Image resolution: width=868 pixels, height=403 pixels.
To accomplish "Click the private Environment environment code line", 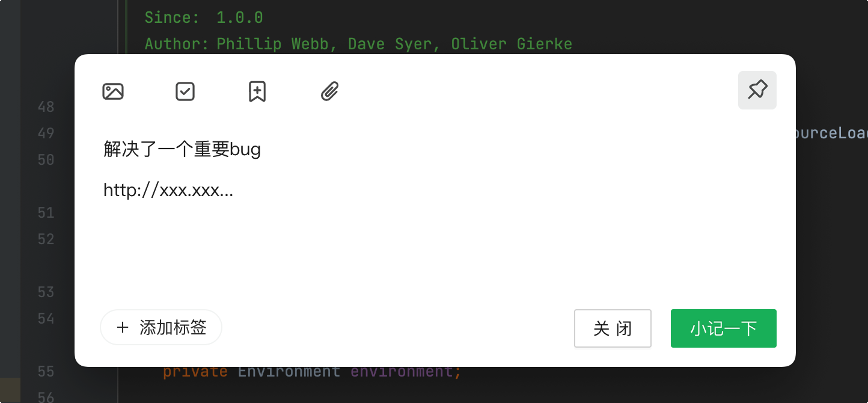I will pyautogui.click(x=312, y=372).
